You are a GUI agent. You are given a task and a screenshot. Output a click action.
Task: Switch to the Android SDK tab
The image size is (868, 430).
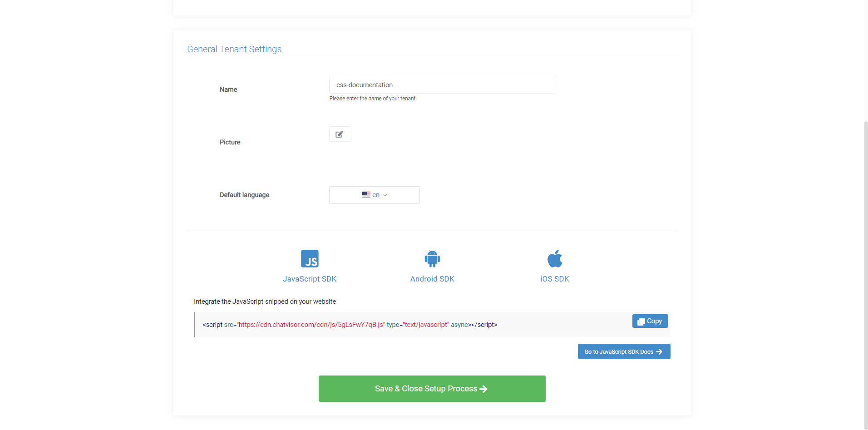432,279
